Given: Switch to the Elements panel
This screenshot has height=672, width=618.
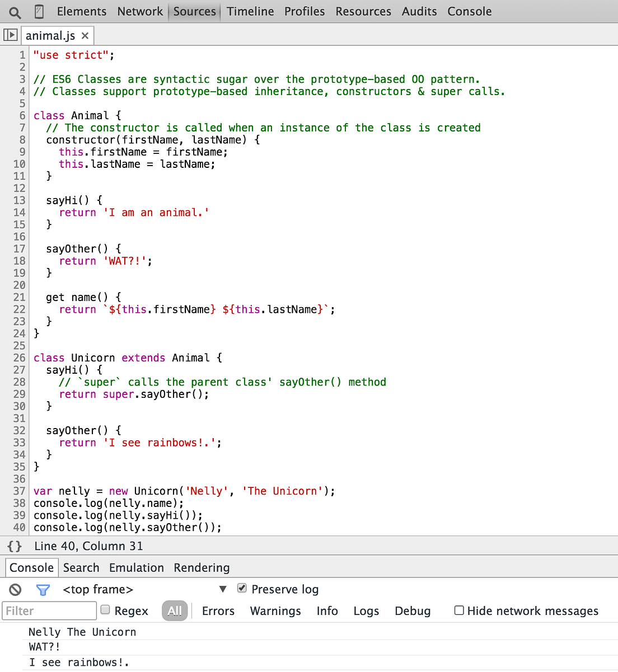Looking at the screenshot, I should point(81,11).
